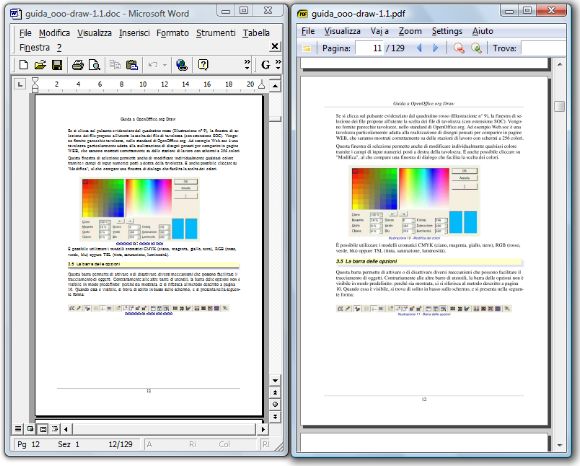Switch Word to Web Layout view

coord(30,429)
